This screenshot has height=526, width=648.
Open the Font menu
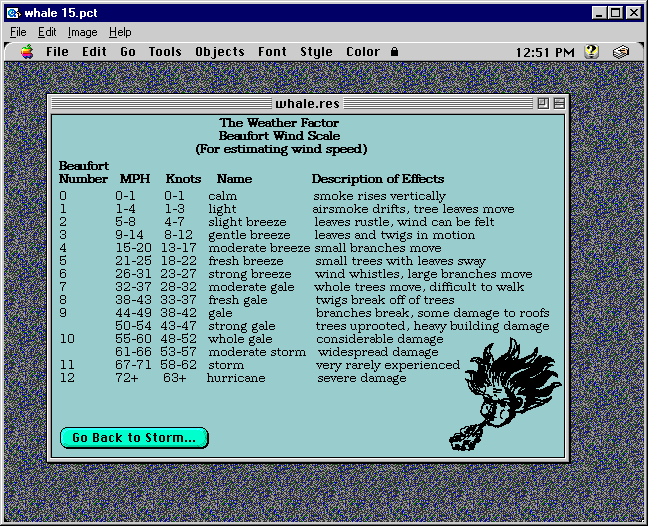click(x=272, y=52)
